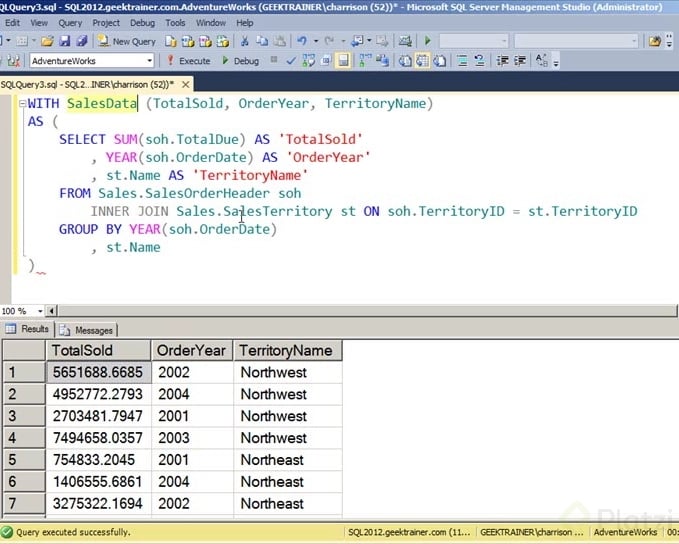Parse the query with the blue checkmark
This screenshot has width=679, height=544.
(291, 61)
